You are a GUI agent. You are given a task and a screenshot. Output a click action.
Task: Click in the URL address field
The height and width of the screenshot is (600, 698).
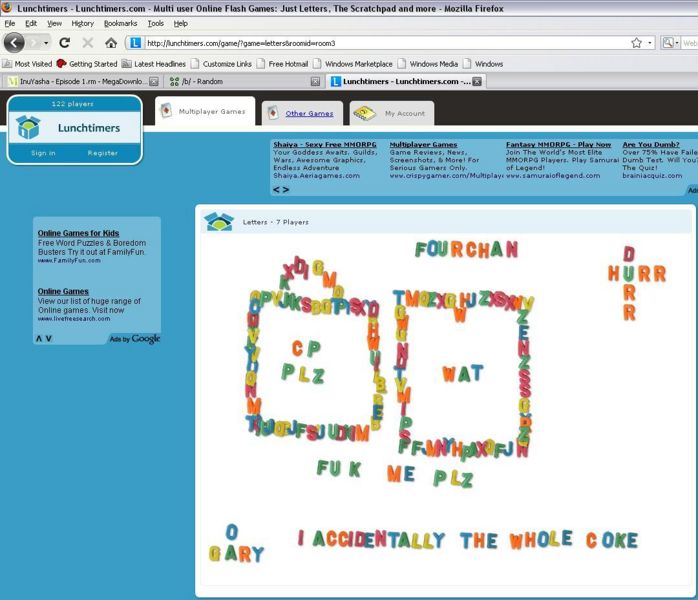(380, 43)
